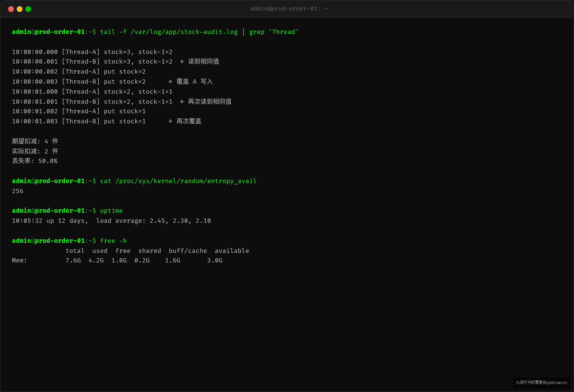Image resolution: width=574 pixels, height=392 pixels.
Task: Select the 10:00:00.002 put stock=2 line
Action: click(x=79, y=71)
